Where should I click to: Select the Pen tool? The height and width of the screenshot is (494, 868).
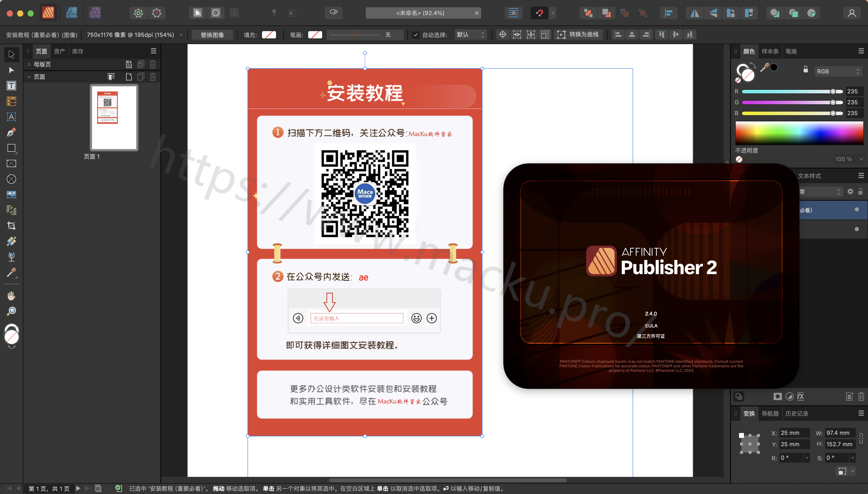click(11, 132)
